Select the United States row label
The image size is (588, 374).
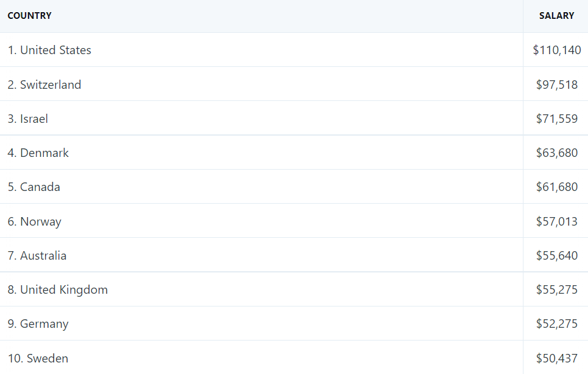pos(49,50)
